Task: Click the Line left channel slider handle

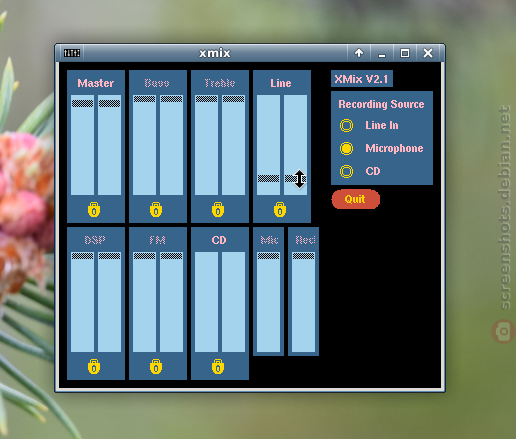Action: click(269, 179)
